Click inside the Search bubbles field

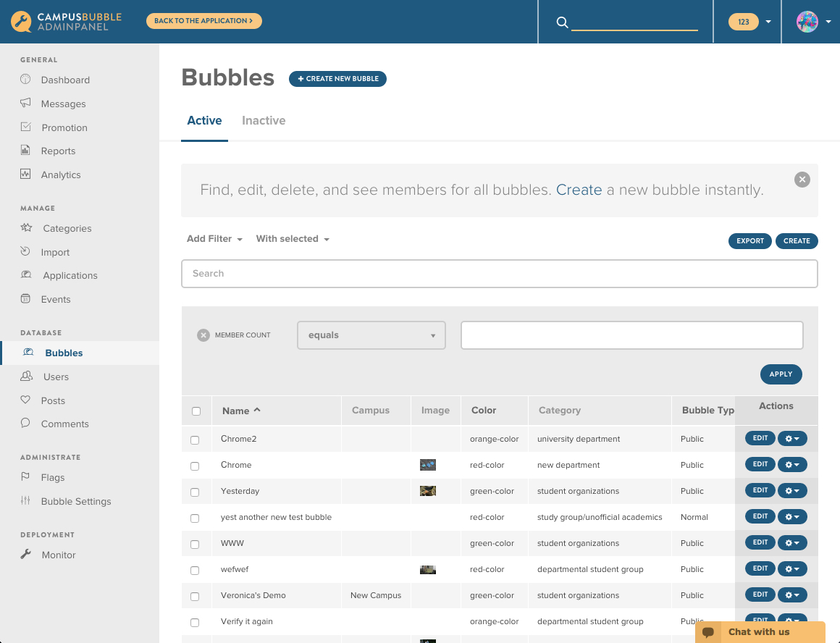499,274
